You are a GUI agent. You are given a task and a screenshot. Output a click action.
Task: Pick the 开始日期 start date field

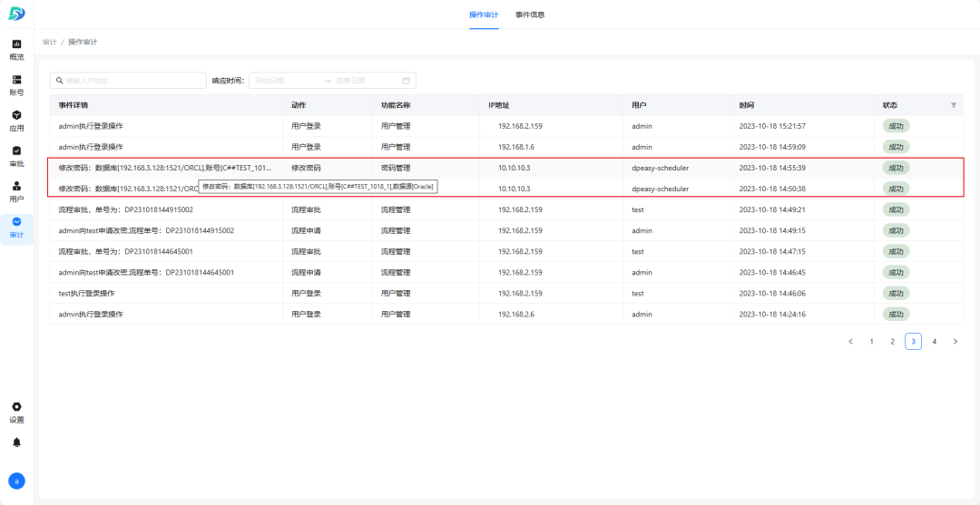click(x=284, y=81)
